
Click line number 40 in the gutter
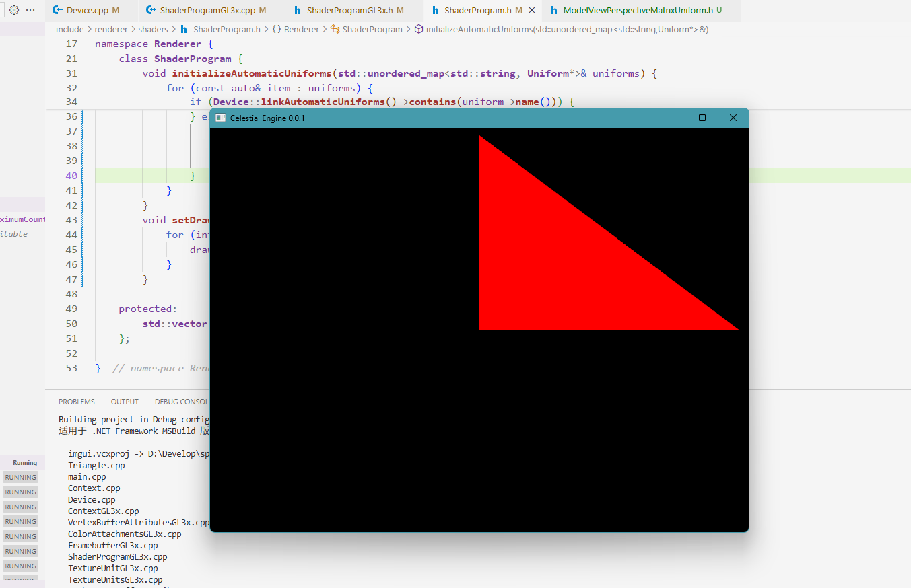(x=71, y=176)
